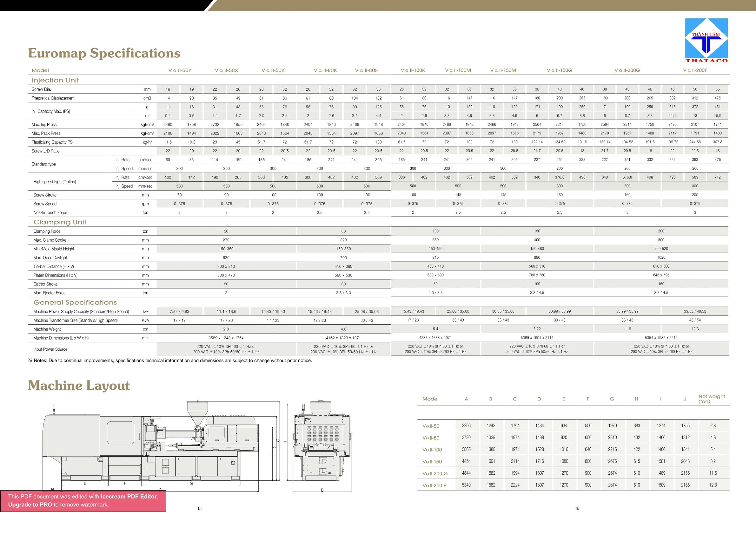Click the 'VαII-150G' model column header
This screenshot has height=534, width=756.
pyautogui.click(x=560, y=70)
